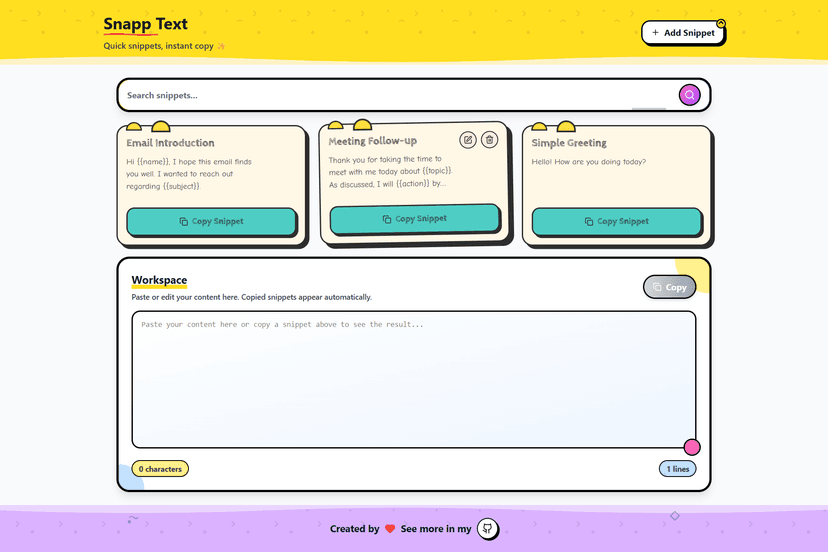Copy the Meeting Follow-up snippet
The image size is (828, 552).
415,219
